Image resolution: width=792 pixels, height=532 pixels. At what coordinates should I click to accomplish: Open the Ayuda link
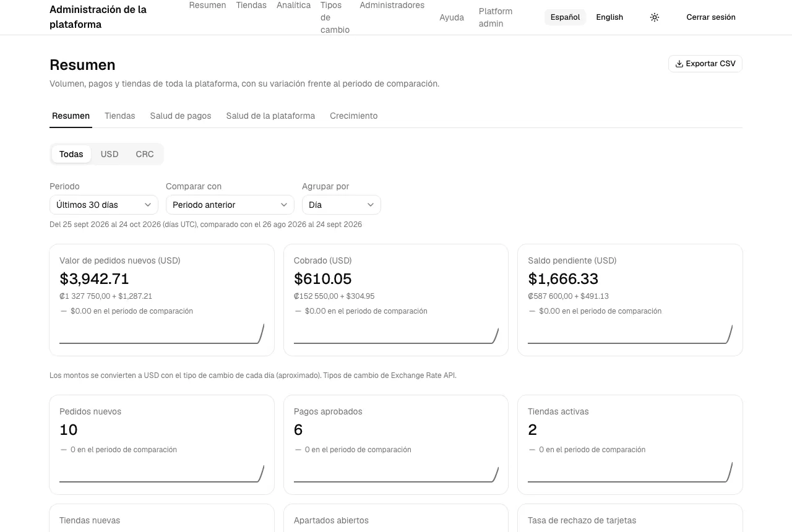tap(452, 17)
